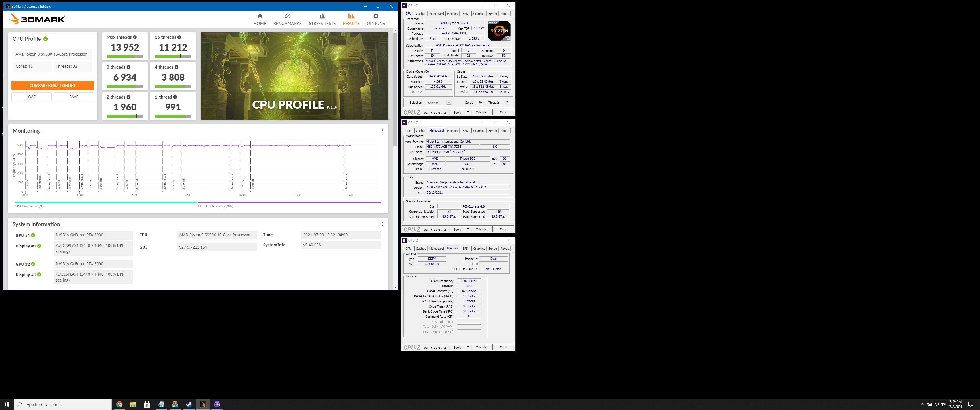Click Validate in the CPU-Z CPU window
Viewport: 980px width, 410px height.
[x=481, y=112]
